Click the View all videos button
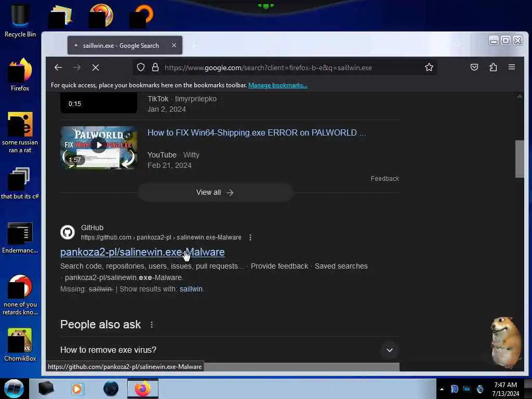532x399 pixels. pos(215,192)
